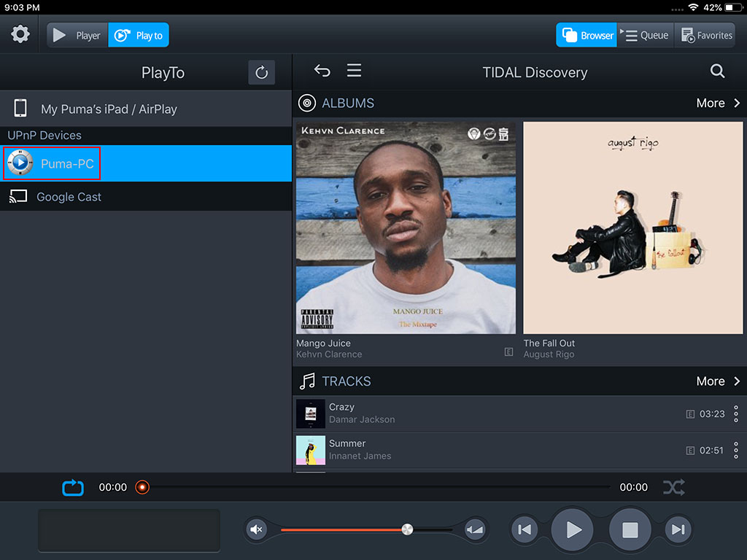
Task: Click the battery indicator
Action: pos(732,7)
